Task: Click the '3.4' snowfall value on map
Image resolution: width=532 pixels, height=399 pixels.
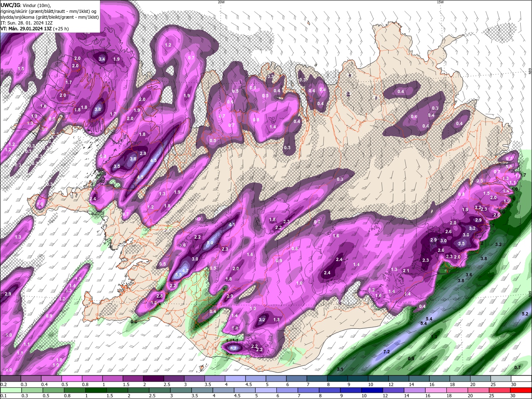Action: pyautogui.click(x=102, y=59)
